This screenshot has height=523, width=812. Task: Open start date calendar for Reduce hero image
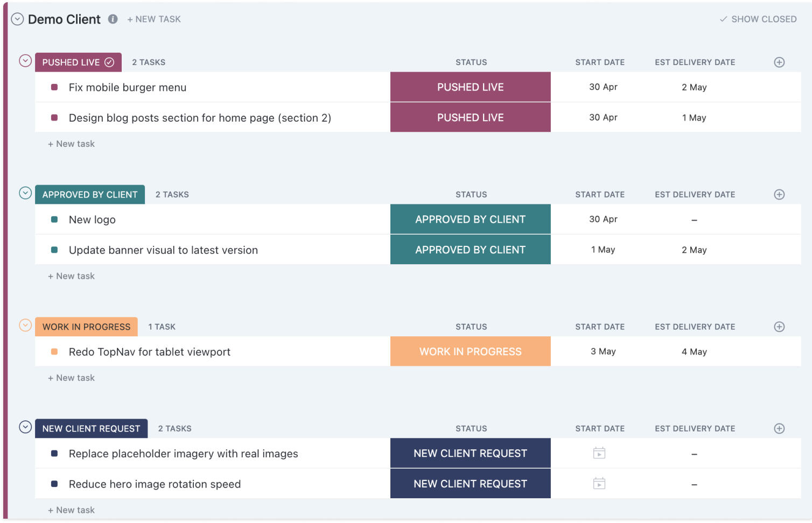click(599, 484)
